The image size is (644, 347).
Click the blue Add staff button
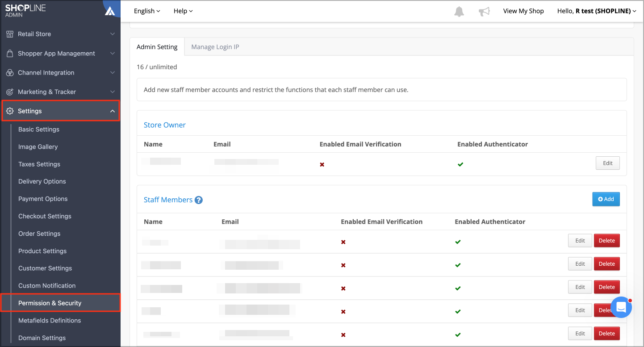(x=606, y=199)
